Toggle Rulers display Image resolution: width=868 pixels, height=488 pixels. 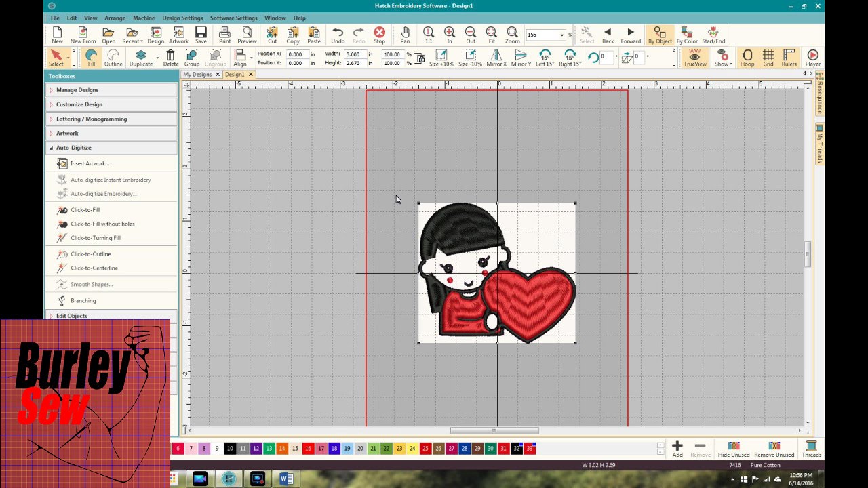coord(789,58)
